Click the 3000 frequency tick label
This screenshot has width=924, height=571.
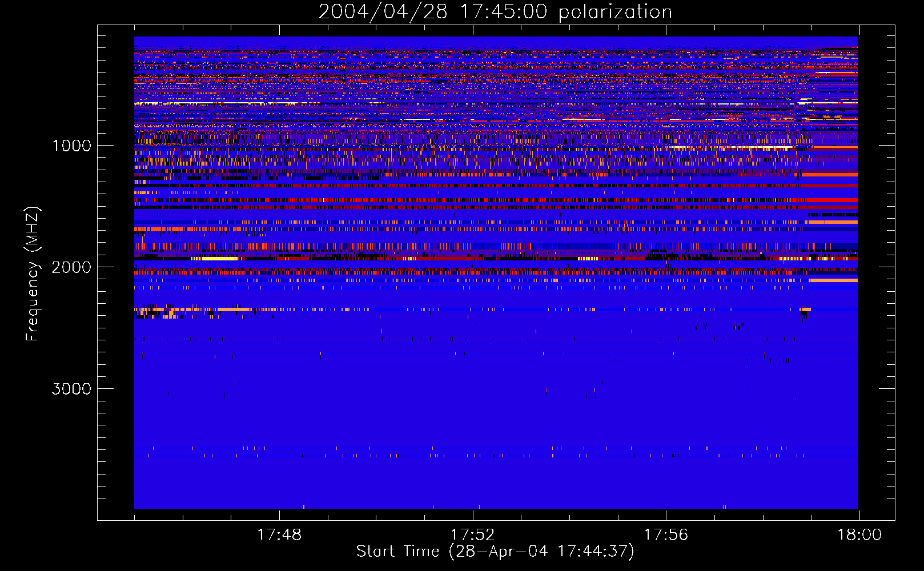[x=71, y=389]
